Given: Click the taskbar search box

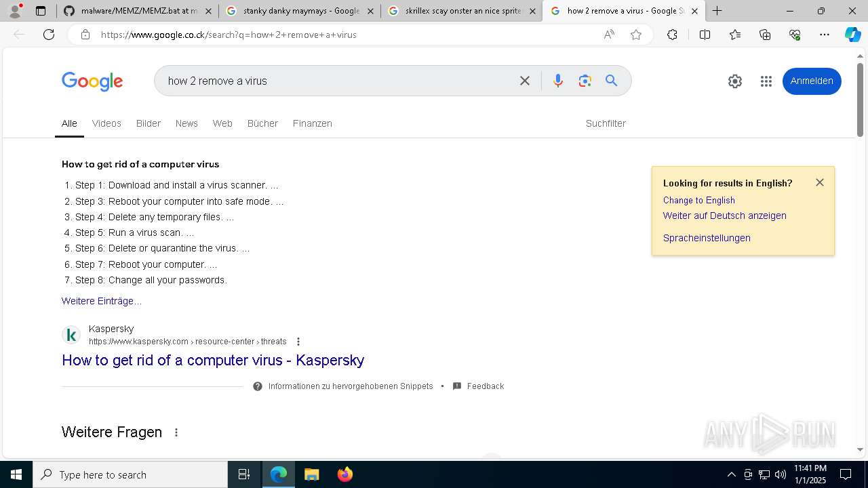Looking at the screenshot, I should click(x=130, y=474).
